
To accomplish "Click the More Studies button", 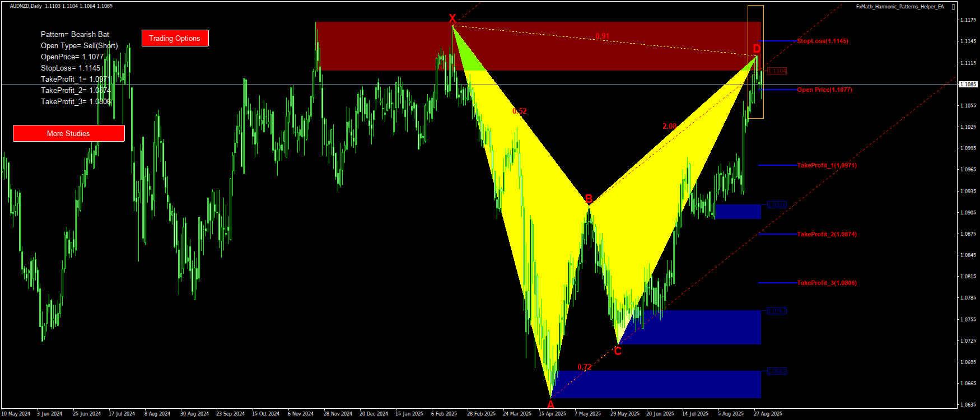I will coord(68,133).
